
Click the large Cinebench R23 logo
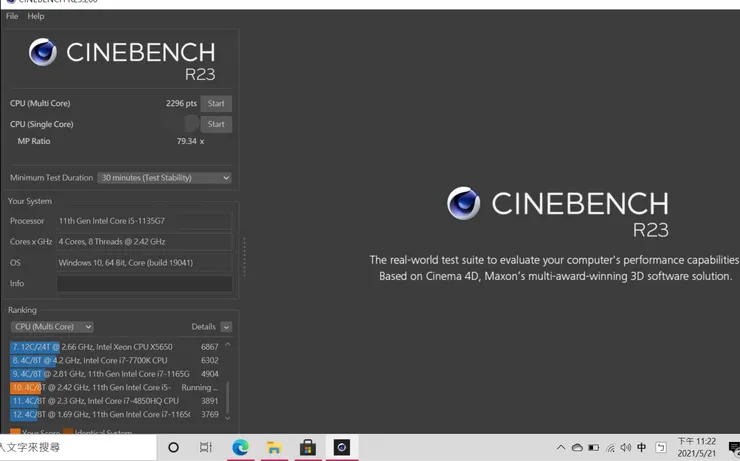558,212
